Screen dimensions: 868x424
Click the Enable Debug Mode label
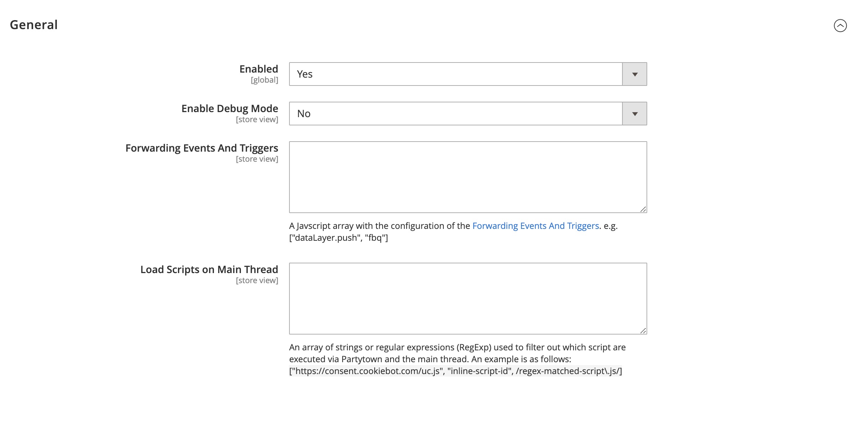229,109
